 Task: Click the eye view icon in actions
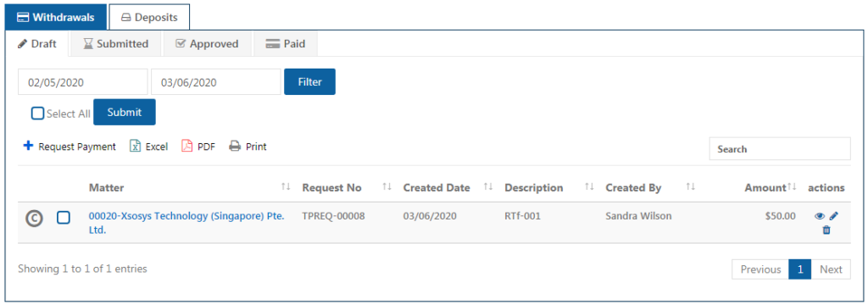pyautogui.click(x=820, y=216)
